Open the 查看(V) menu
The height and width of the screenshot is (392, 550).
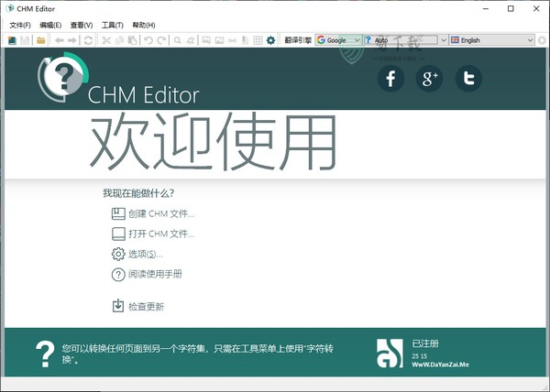click(82, 26)
